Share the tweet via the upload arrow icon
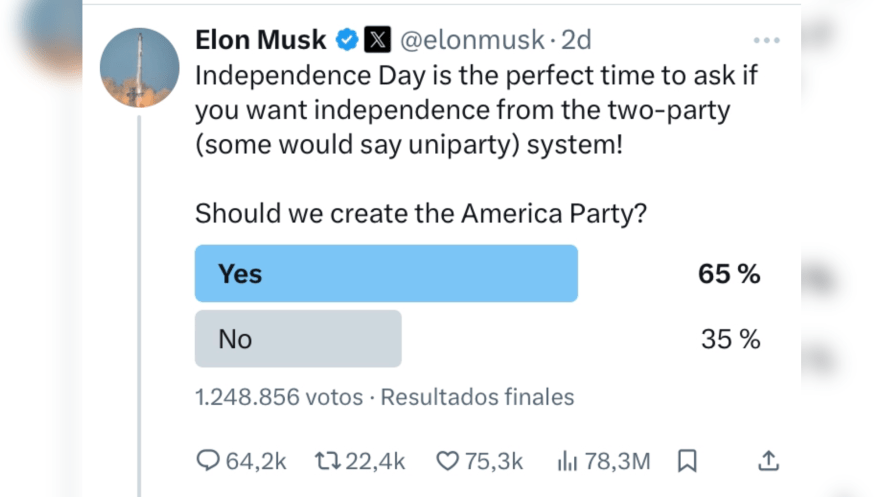Viewport: 884px width, 497px height. [x=768, y=460]
